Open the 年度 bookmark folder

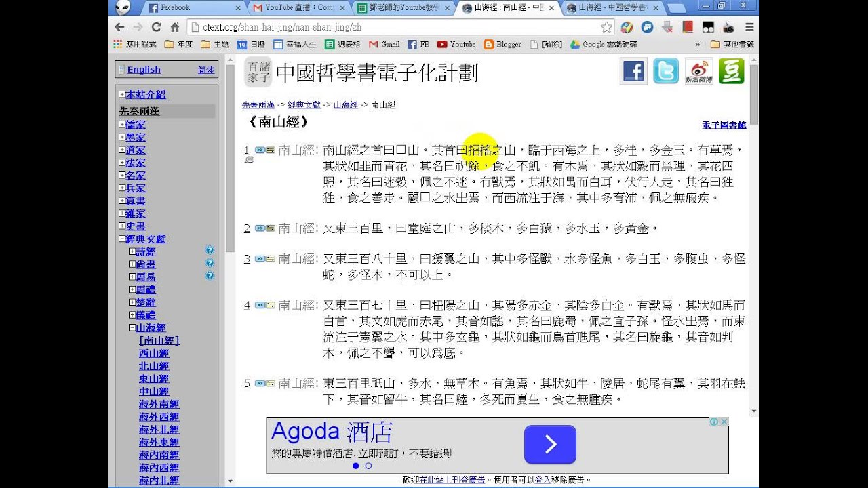pos(179,45)
